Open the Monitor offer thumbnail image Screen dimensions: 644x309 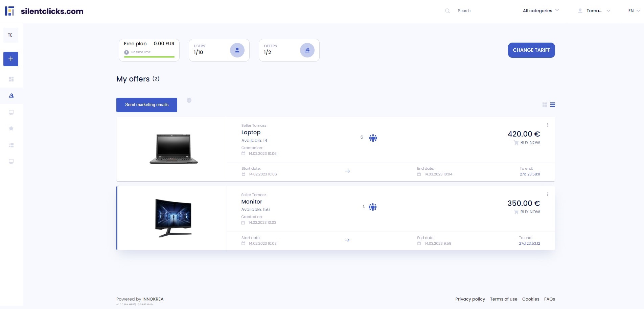pos(173,217)
